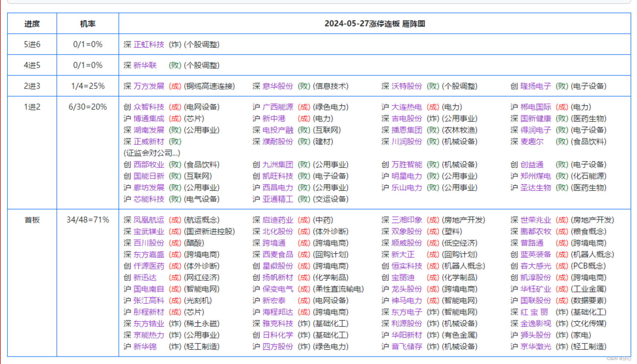This screenshot has width=637, height=364.
Task: Open the 新华锦 stock link
Action: point(145,347)
